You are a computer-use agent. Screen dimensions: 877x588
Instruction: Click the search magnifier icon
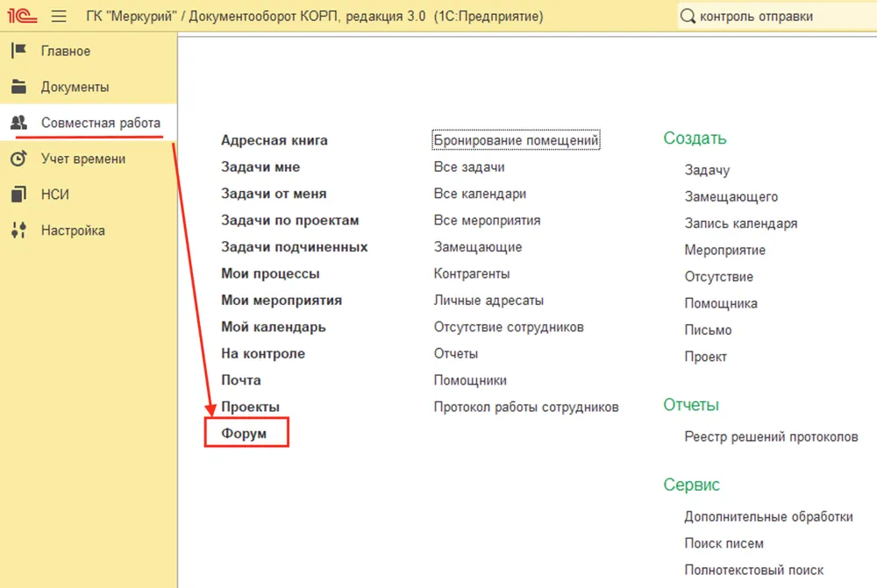click(x=688, y=16)
